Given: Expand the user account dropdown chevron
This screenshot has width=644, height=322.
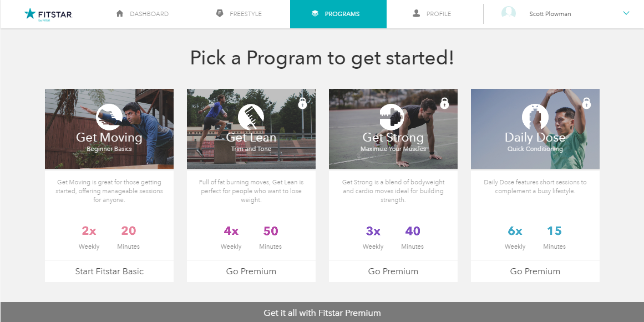Looking at the screenshot, I should pos(626,13).
